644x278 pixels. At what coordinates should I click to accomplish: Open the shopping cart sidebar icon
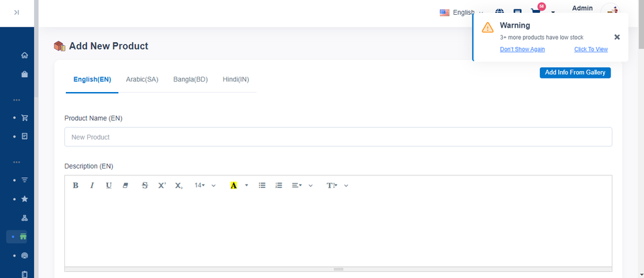(25, 118)
